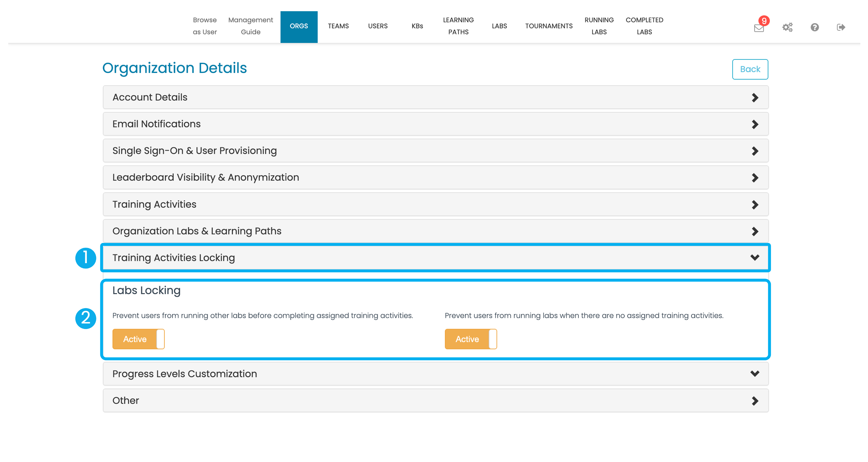This screenshot has width=868, height=462.
Task: Expand the Training Activities section
Action: pos(435,204)
